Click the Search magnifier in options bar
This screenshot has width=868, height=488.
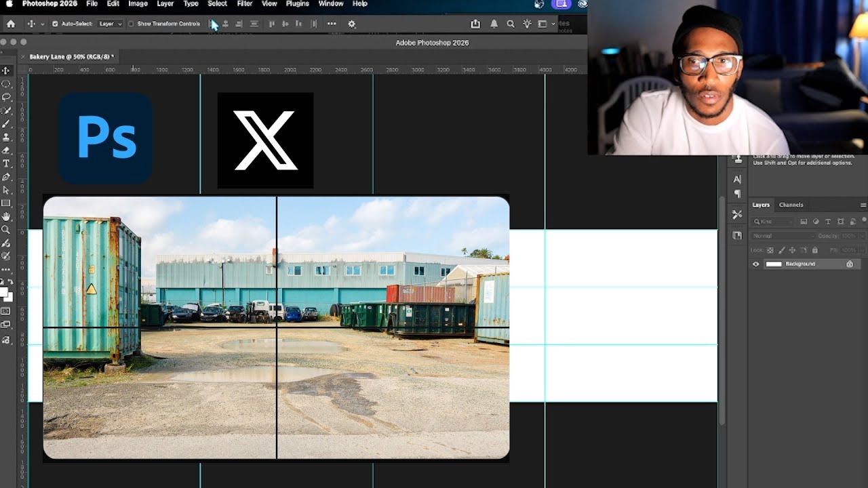pyautogui.click(x=511, y=24)
